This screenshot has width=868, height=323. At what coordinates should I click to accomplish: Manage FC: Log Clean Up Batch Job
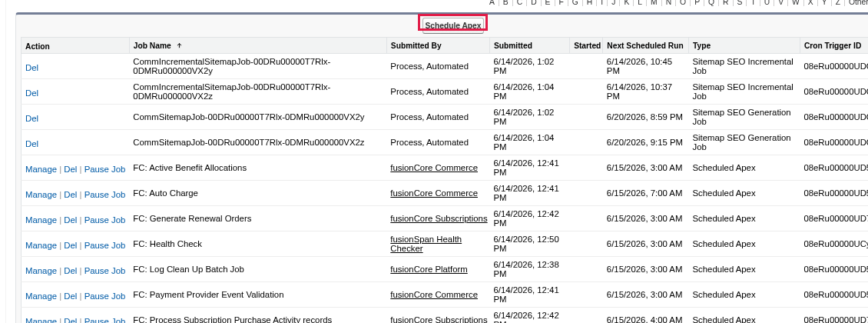point(41,271)
